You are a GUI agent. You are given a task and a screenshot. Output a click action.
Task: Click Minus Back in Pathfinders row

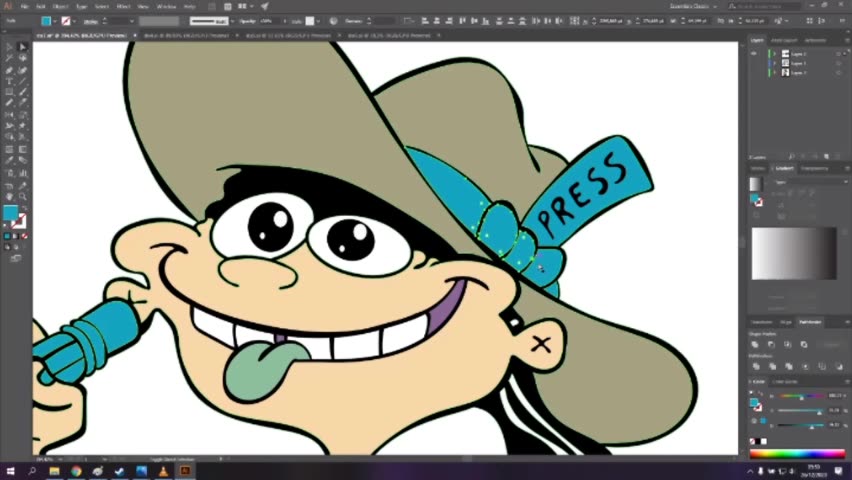[838, 366]
